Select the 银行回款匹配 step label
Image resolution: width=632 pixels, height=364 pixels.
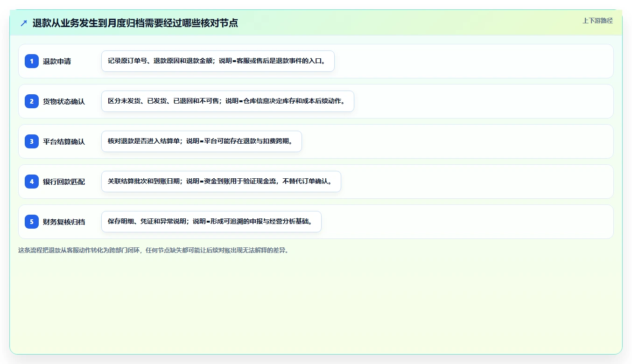coord(64,182)
